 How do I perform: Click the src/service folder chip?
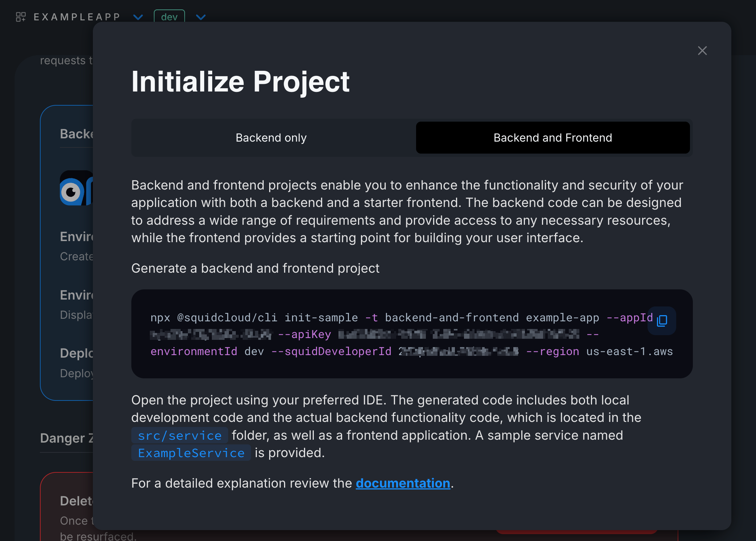click(180, 435)
